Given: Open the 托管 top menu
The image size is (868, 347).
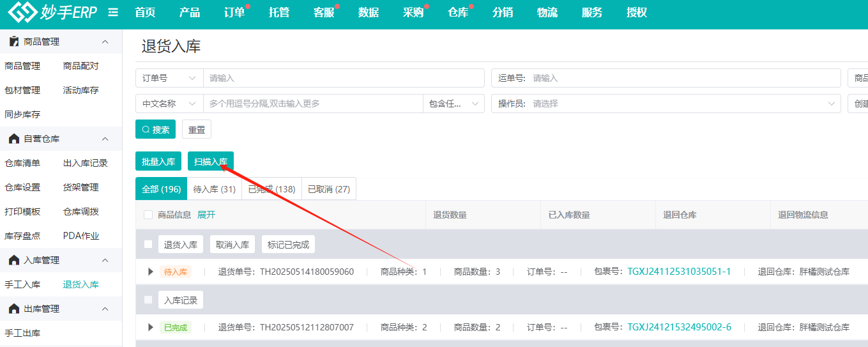Looking at the screenshot, I should pos(279,12).
